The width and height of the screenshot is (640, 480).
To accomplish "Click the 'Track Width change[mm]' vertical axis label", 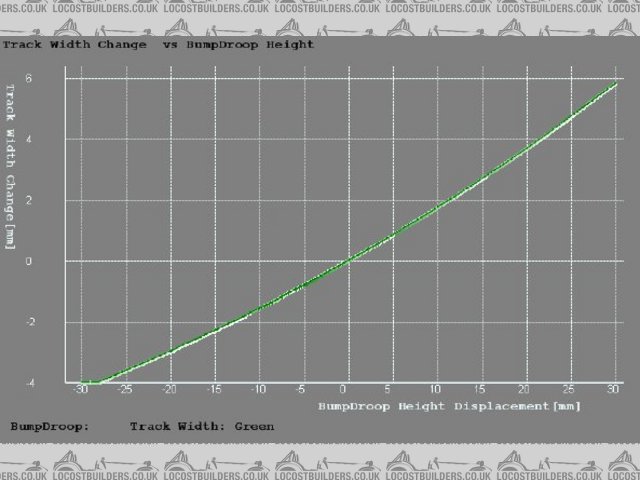I will [11, 165].
